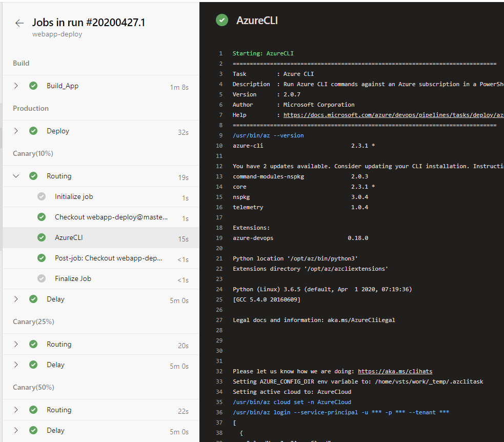Viewport: 504px width, 442px height.
Task: Click the Canary(10%) stage header
Action: pos(33,154)
